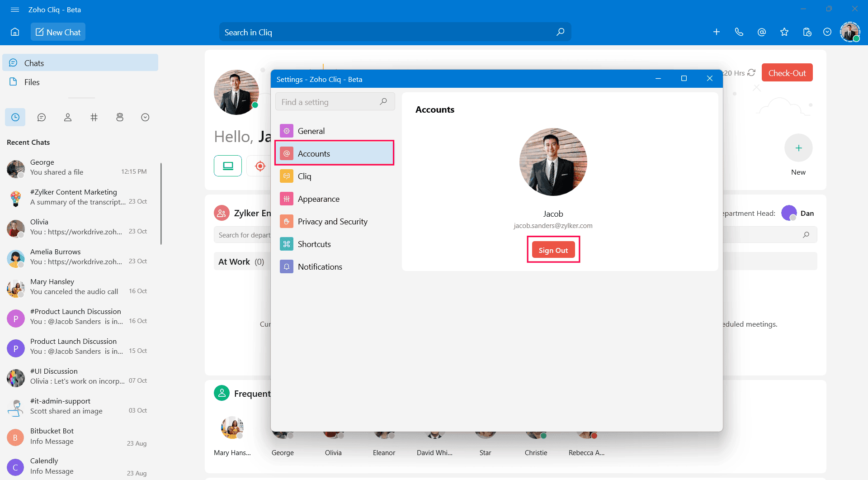
Task: Click Eleanor in frequent contacts
Action: [384, 443]
